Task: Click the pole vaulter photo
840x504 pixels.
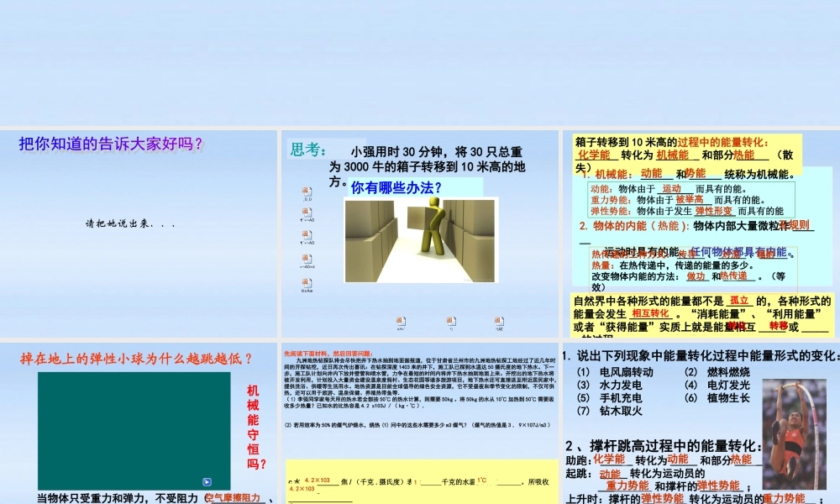Action: coord(794,433)
